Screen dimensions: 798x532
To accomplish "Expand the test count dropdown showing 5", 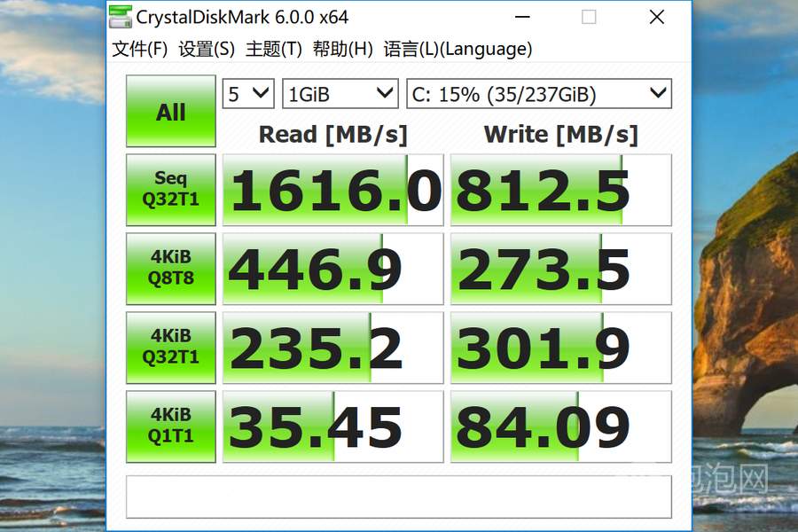I will pyautogui.click(x=248, y=94).
